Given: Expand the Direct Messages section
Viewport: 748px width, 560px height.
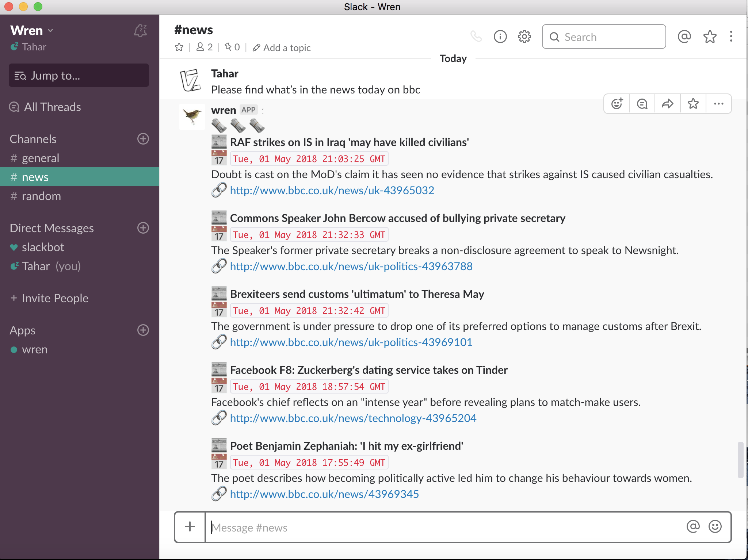Looking at the screenshot, I should click(52, 228).
